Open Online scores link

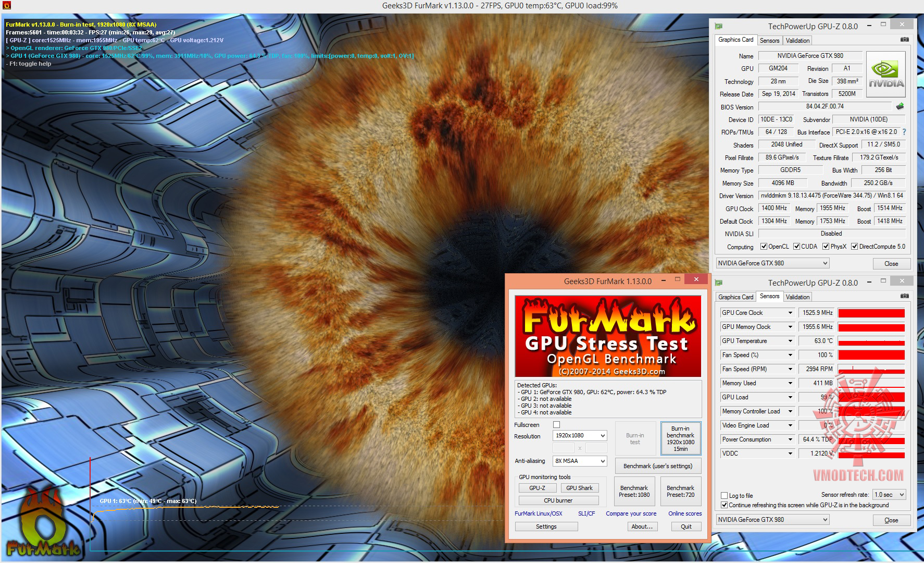[x=685, y=513]
